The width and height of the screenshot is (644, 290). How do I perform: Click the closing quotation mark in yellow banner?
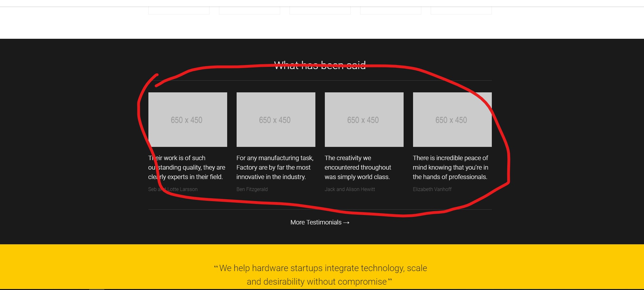tap(390, 281)
